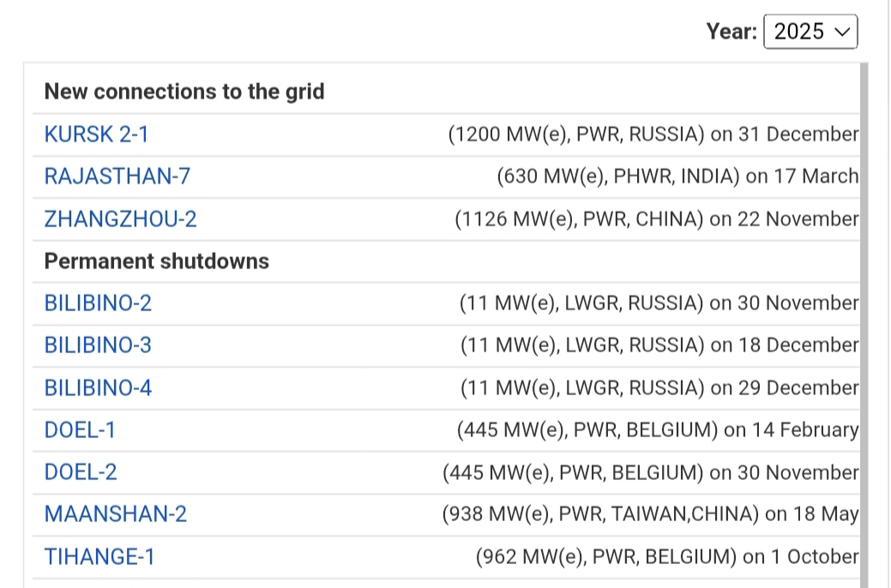Click the Maanshan 938 MW(e) details text
This screenshot has height=588, width=891.
[650, 514]
